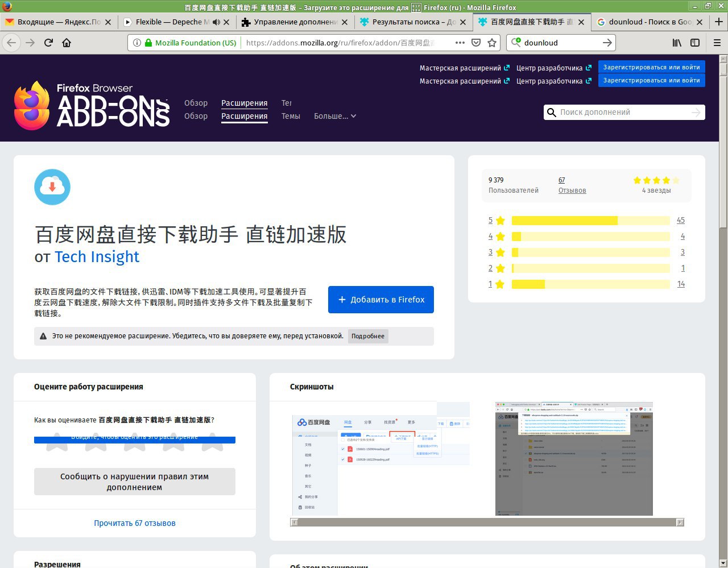Viewport: 728px width, 568px height.
Task: Open the Firefox home page
Action: coord(67,43)
